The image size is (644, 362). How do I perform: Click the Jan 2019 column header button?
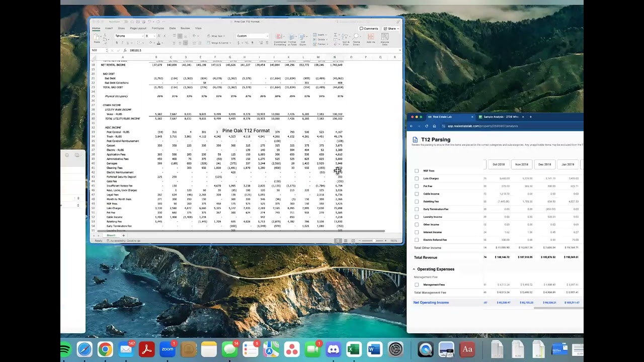coord(568,164)
